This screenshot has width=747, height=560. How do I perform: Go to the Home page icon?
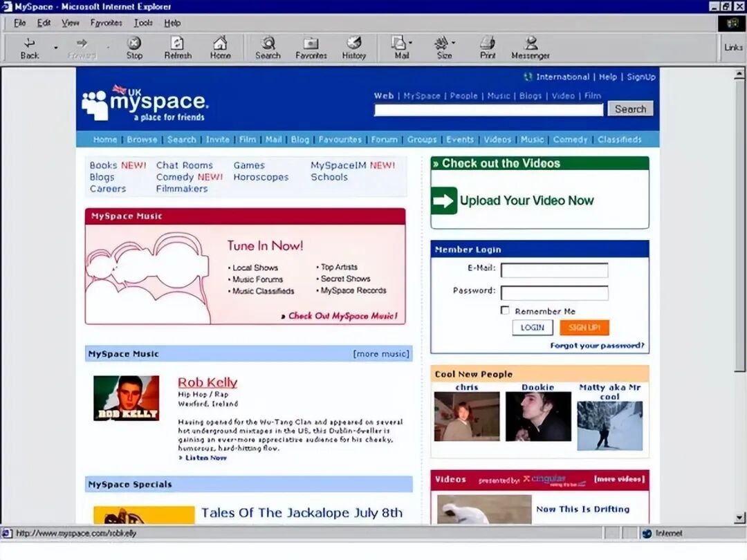[220, 44]
